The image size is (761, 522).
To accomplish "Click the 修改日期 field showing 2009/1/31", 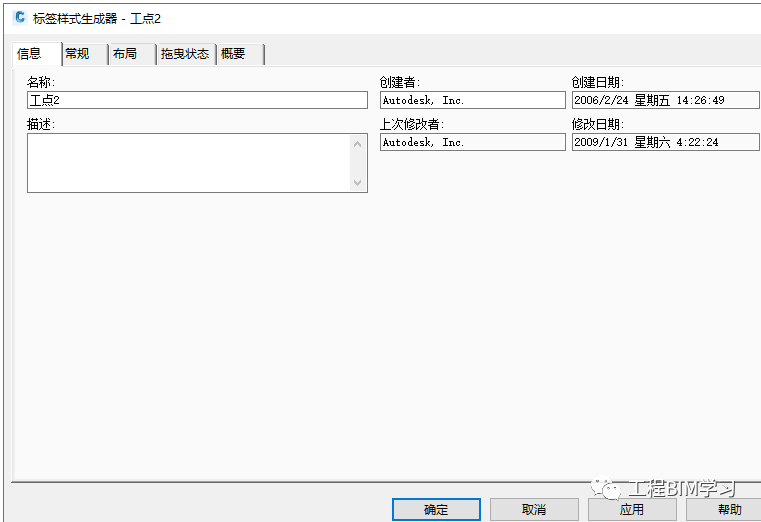I will tap(666, 142).
